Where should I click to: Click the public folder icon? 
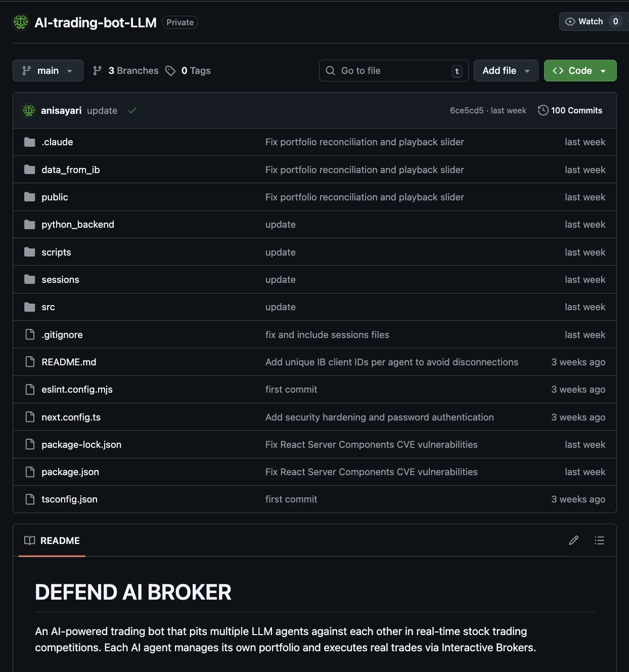[30, 197]
